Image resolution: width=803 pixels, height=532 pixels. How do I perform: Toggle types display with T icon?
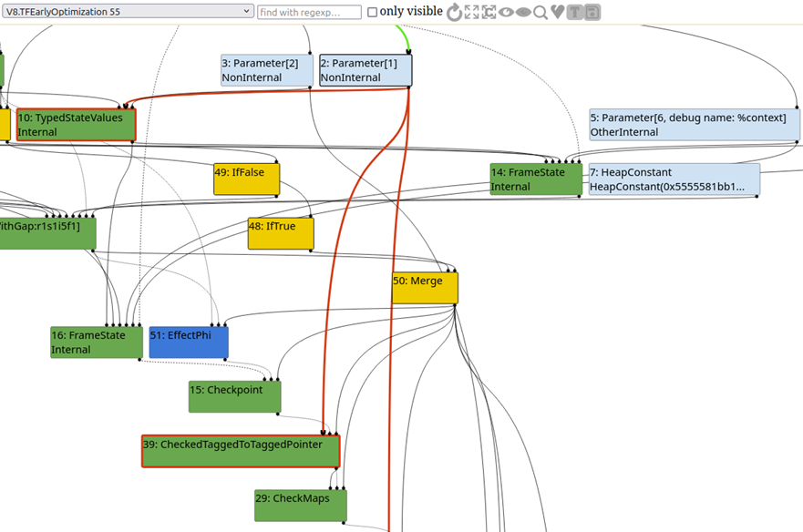click(x=575, y=12)
